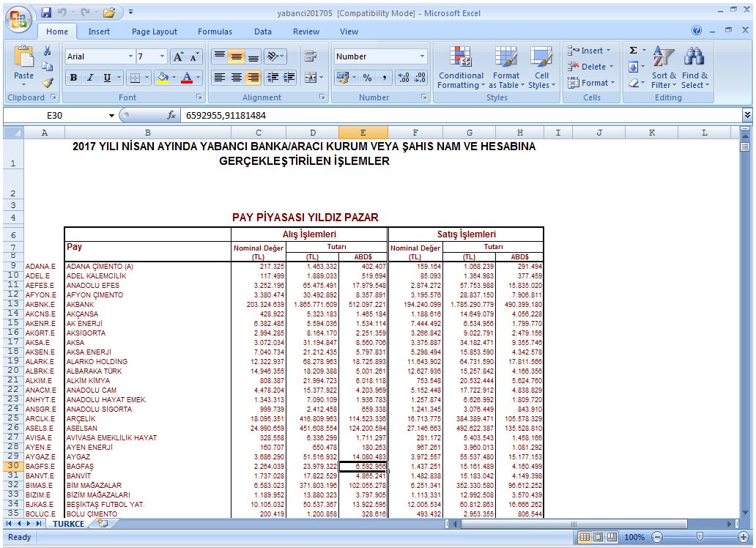Activate the Format Painter brush
The width and height of the screenshot is (756, 548).
[47, 83]
